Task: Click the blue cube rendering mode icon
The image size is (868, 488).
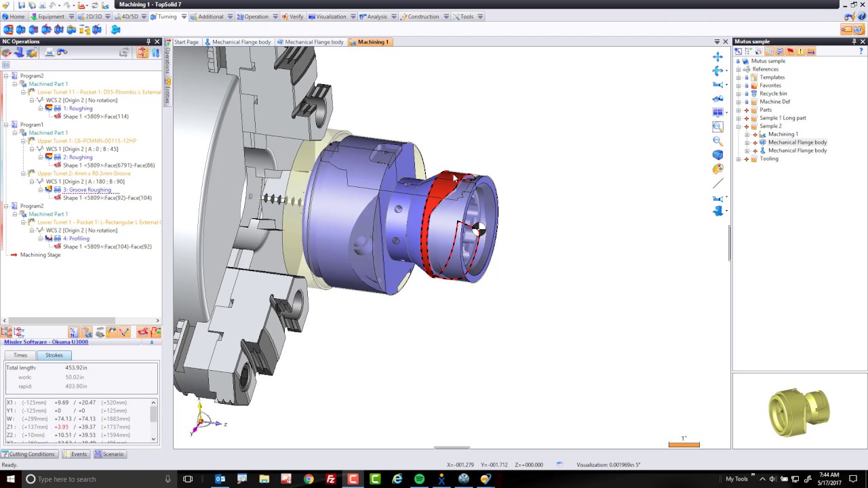Action: (718, 155)
